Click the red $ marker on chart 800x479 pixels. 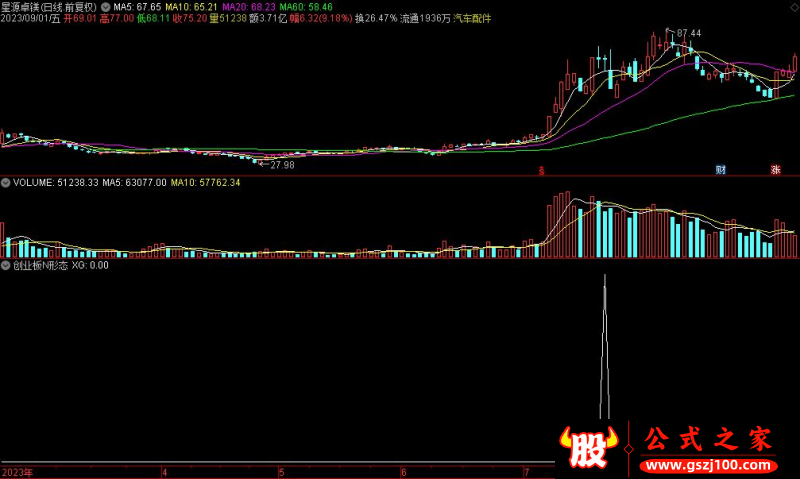pyautogui.click(x=541, y=171)
